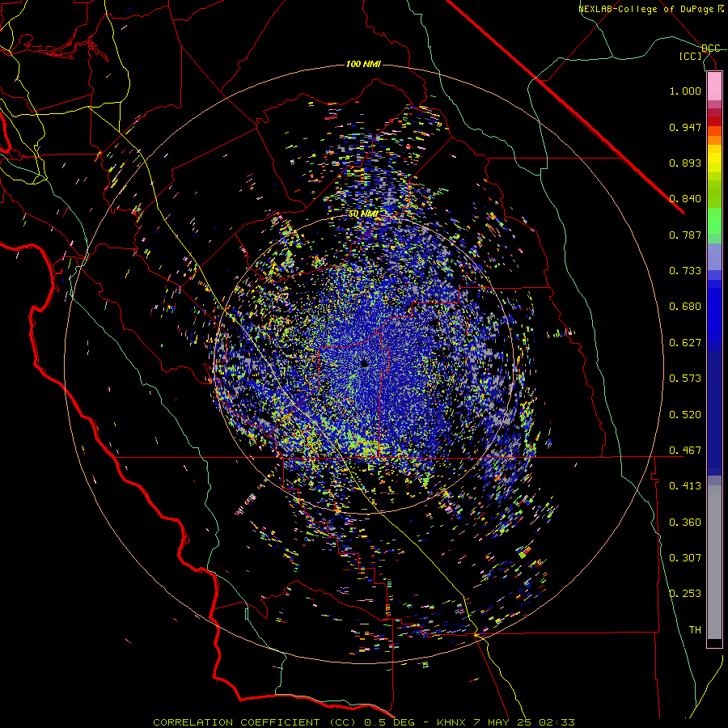728x728 pixels.
Task: Pick the gray band near 0.307
Action: pos(714,562)
